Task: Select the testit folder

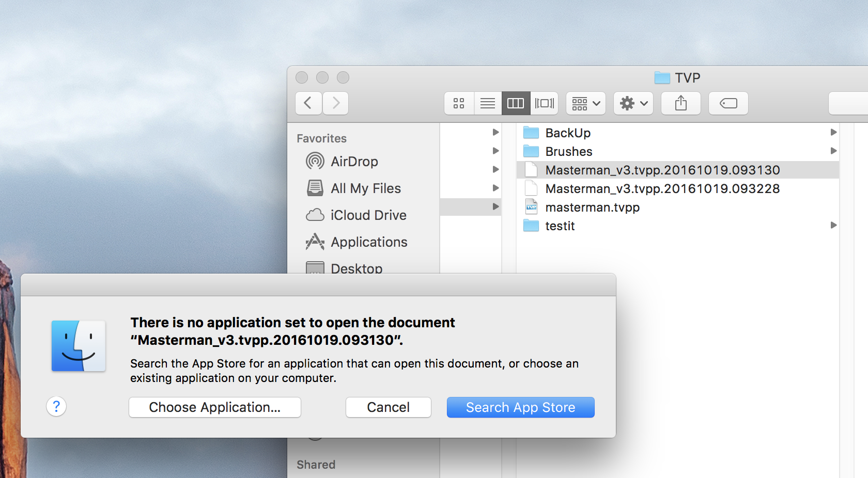Action: coord(678,226)
